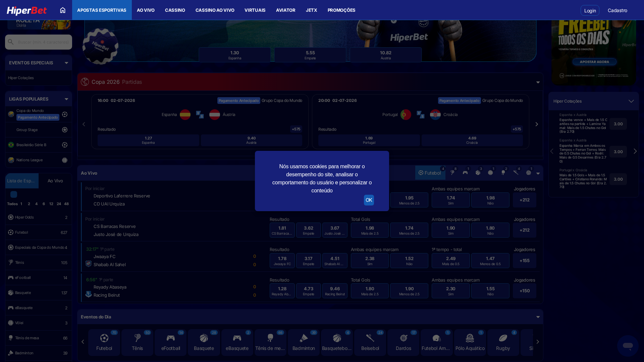Open more live sports dropdown arrow
This screenshot has width=644, height=362.
pos(538,174)
